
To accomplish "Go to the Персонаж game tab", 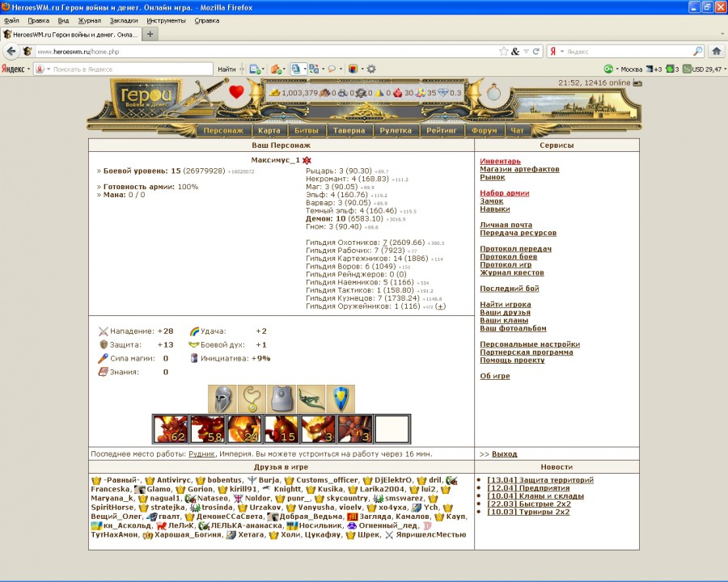I will click(x=223, y=130).
